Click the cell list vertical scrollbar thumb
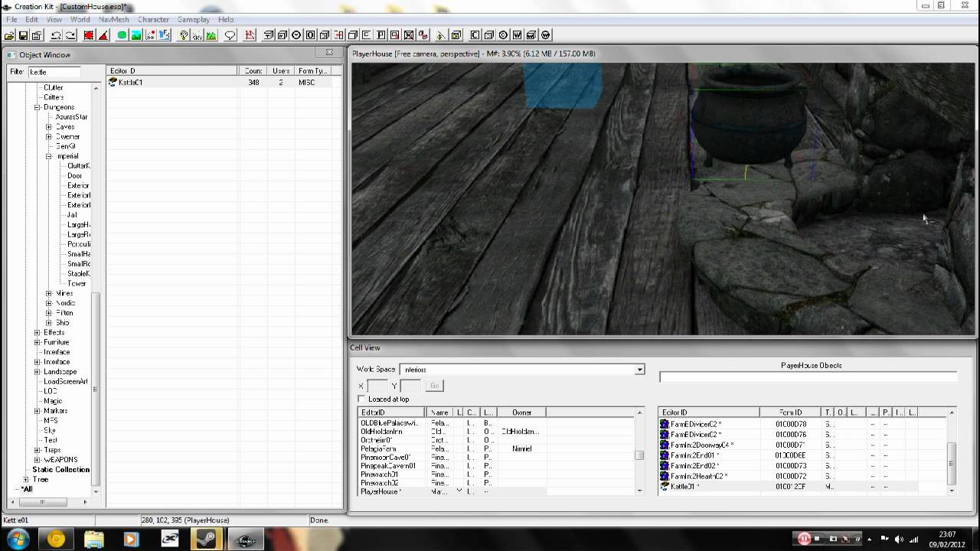The width and height of the screenshot is (980, 551). [639, 455]
